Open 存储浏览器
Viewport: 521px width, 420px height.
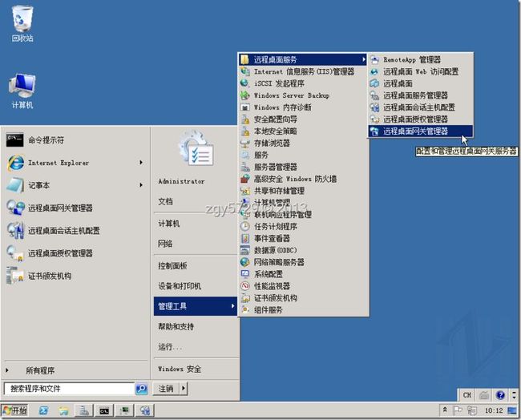pos(303,143)
